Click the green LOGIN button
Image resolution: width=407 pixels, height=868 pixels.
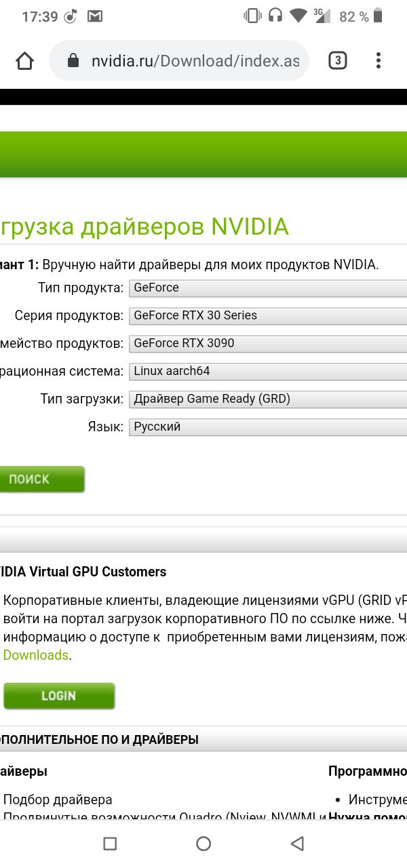tap(59, 696)
